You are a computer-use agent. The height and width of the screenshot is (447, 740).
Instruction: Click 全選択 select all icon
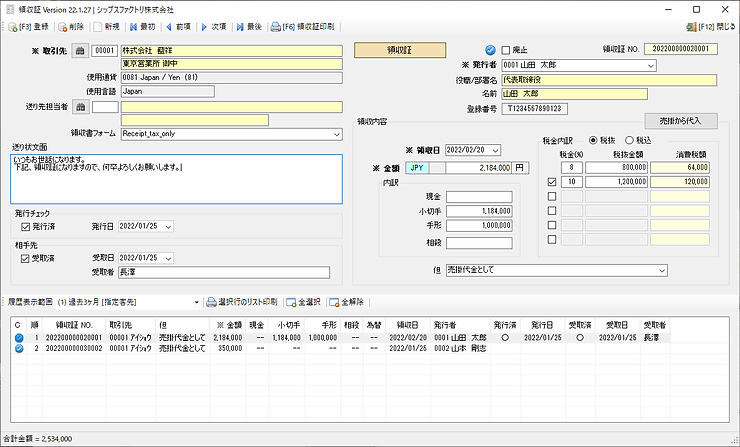(291, 302)
